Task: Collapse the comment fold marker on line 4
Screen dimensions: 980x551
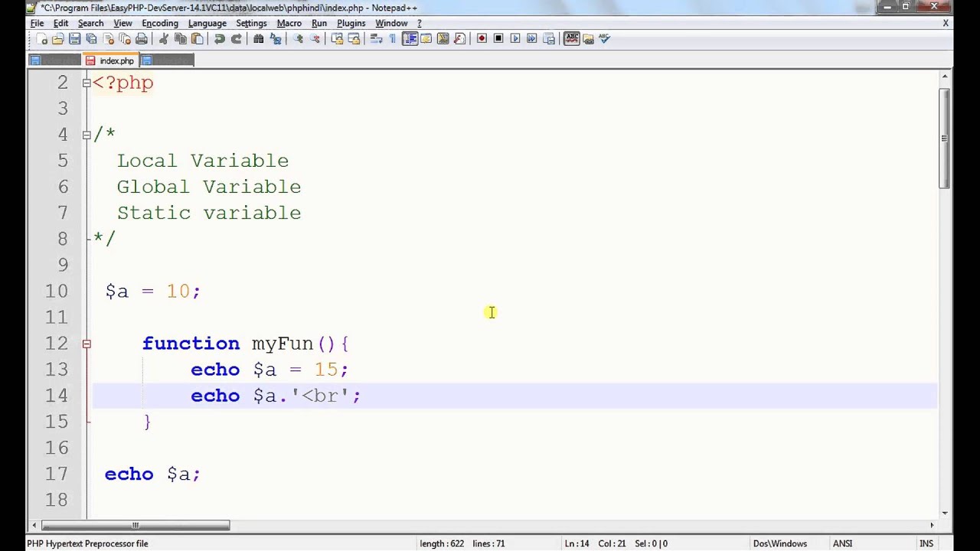Action: pos(87,135)
